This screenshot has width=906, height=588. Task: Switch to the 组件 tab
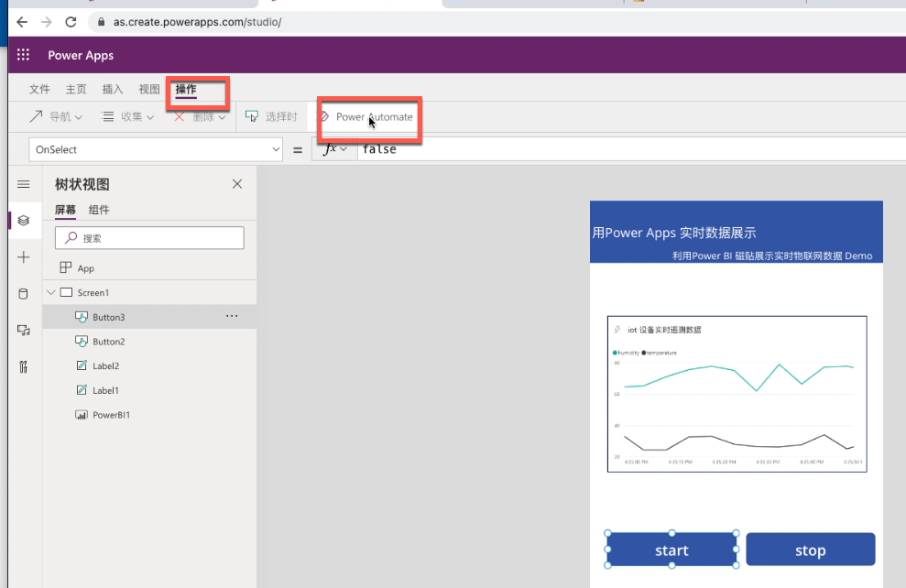(x=99, y=210)
